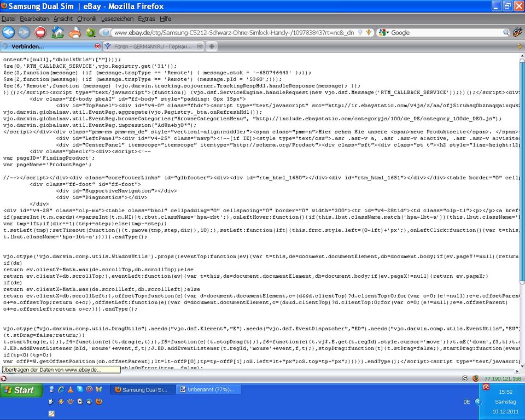The height and width of the screenshot is (420, 525).
Task: Switch to Samsung Dual Si... taskbar button
Action: click(143, 389)
